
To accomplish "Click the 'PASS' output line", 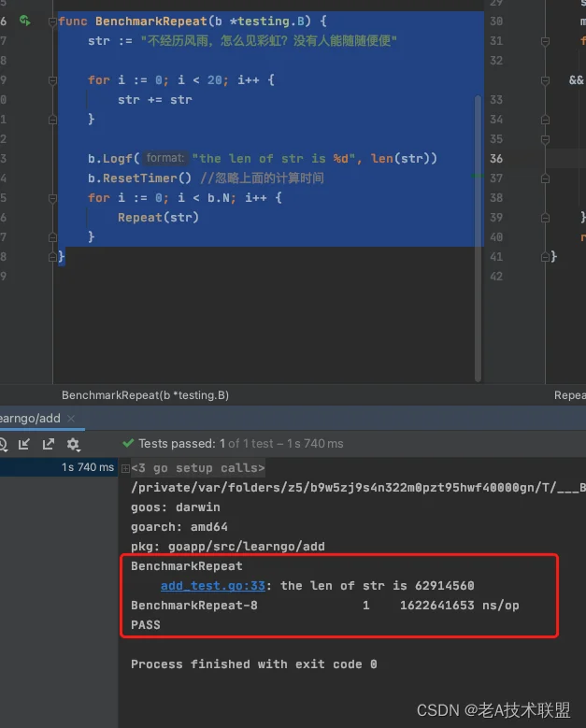I will pyautogui.click(x=146, y=625).
